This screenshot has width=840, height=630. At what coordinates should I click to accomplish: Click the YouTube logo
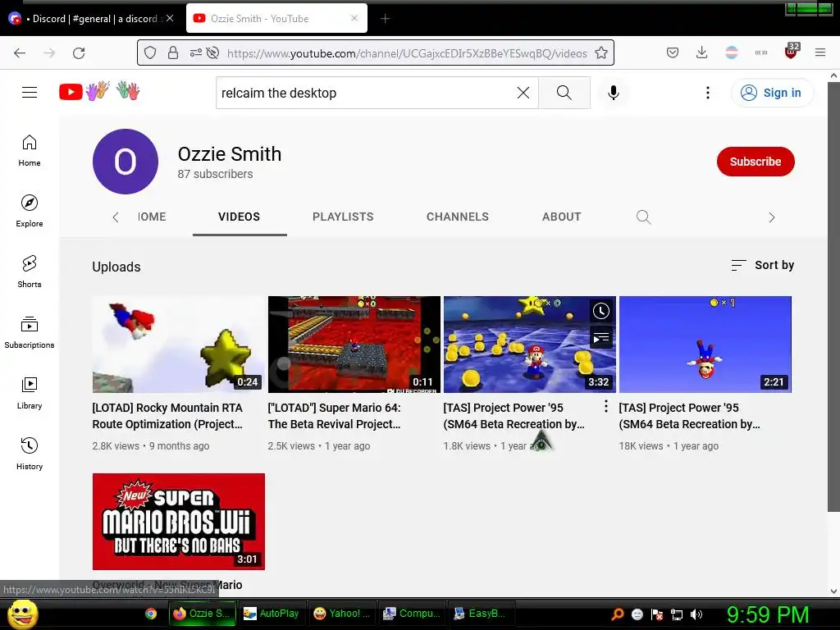pos(71,92)
